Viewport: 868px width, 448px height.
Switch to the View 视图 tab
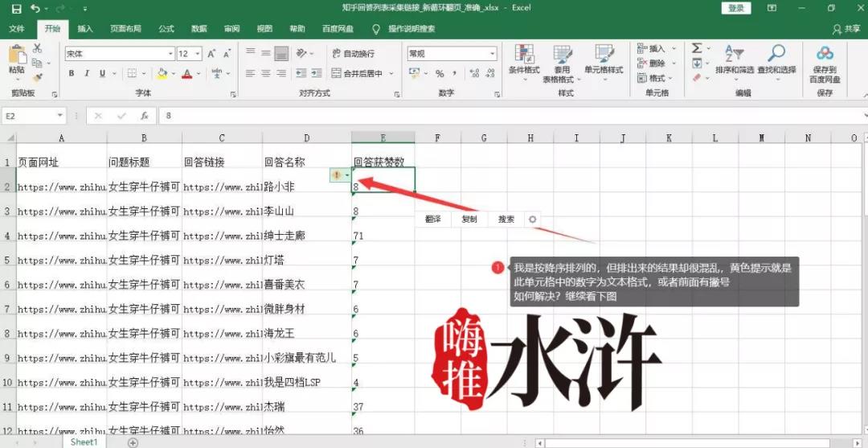click(264, 29)
